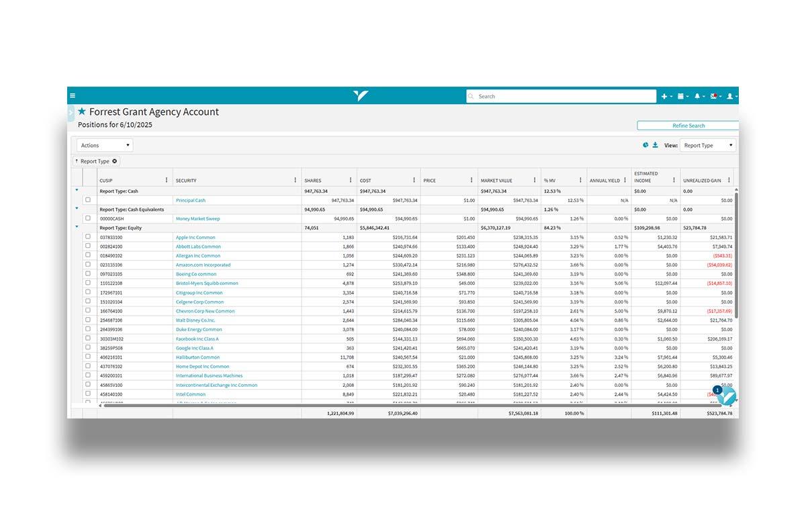Check the Amazon.com Incorporated row checkbox

click(x=88, y=264)
